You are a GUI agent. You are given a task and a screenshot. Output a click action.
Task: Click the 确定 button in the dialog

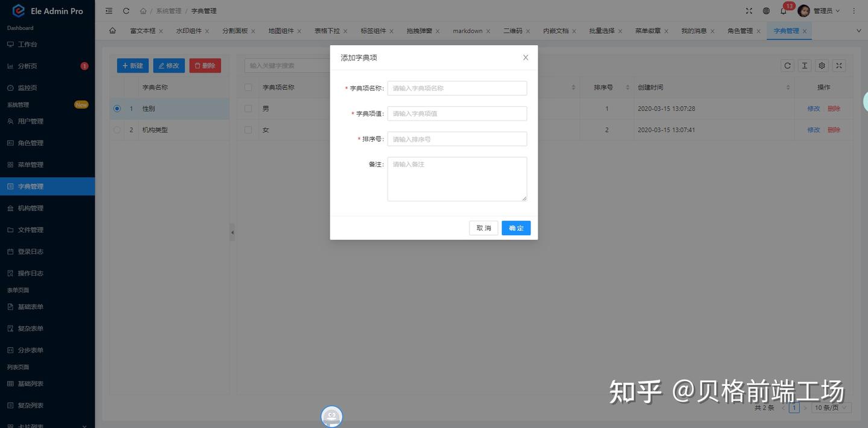point(516,228)
